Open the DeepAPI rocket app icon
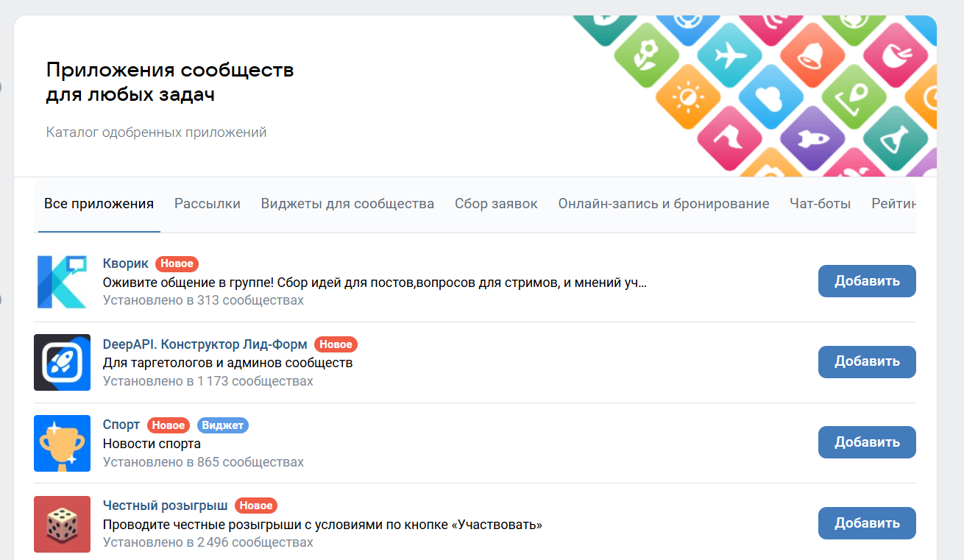The width and height of the screenshot is (964, 560). coord(62,362)
